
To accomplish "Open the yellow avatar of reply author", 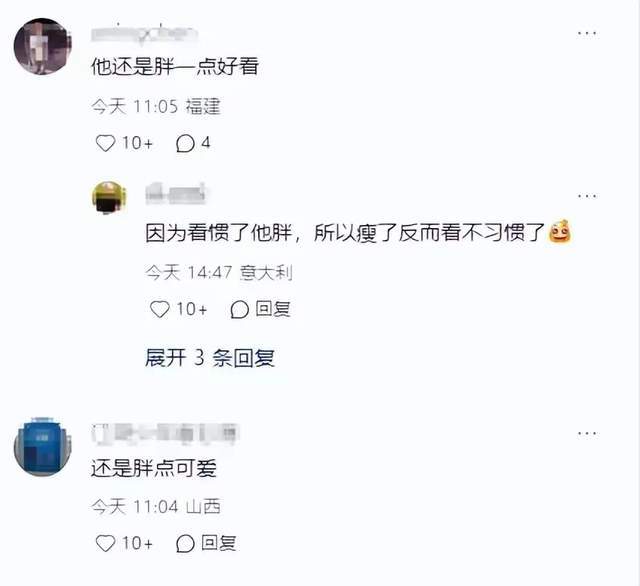I will (x=109, y=197).
